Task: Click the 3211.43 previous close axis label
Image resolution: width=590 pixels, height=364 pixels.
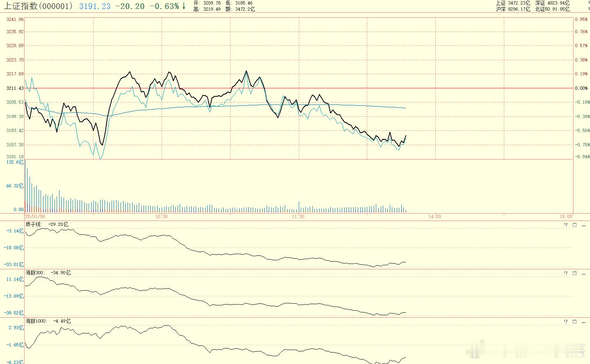Action: coord(15,88)
